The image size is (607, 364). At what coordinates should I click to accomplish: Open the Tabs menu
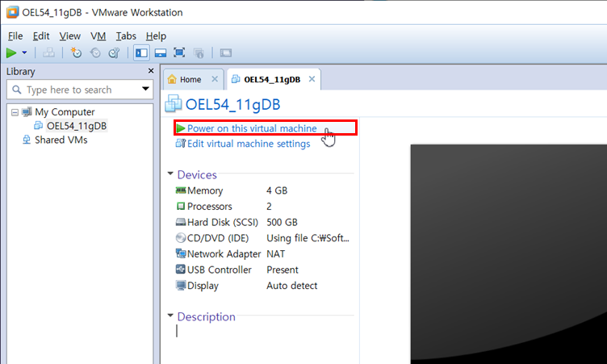126,36
